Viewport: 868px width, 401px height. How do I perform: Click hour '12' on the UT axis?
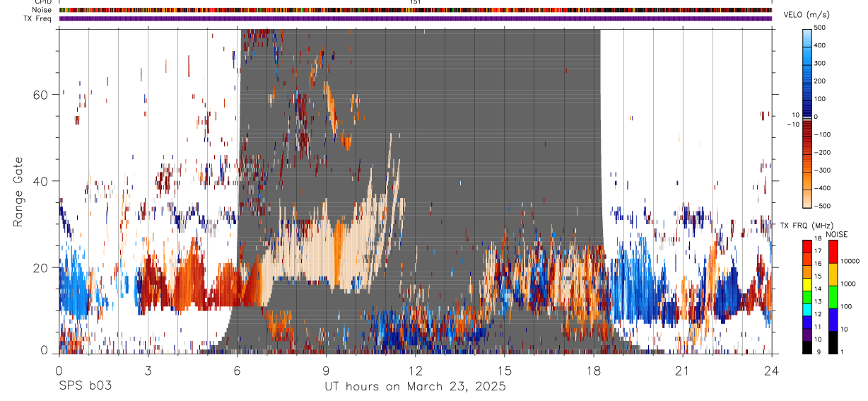[415, 370]
